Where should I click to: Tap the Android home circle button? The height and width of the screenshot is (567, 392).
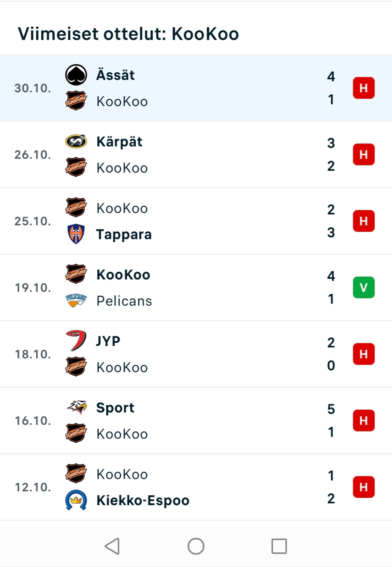196,546
